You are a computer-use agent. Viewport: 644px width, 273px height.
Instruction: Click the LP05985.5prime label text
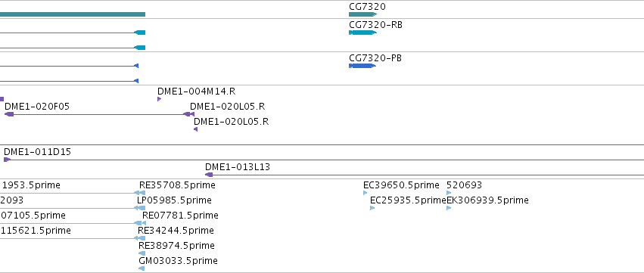click(x=174, y=200)
